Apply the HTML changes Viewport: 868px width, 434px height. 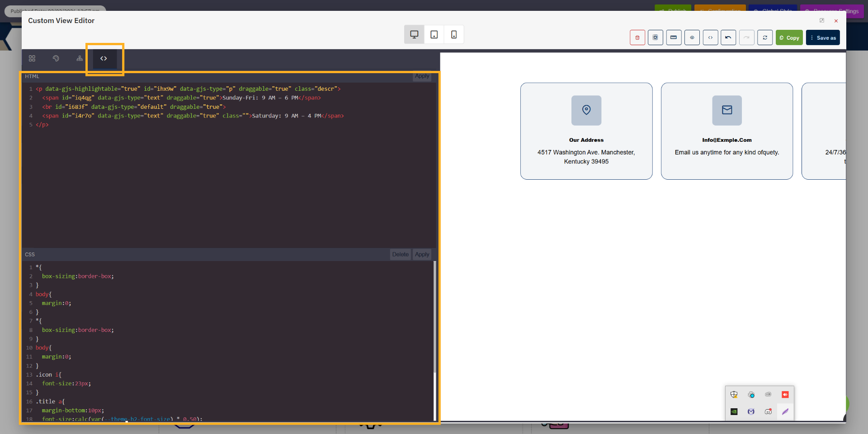click(421, 76)
